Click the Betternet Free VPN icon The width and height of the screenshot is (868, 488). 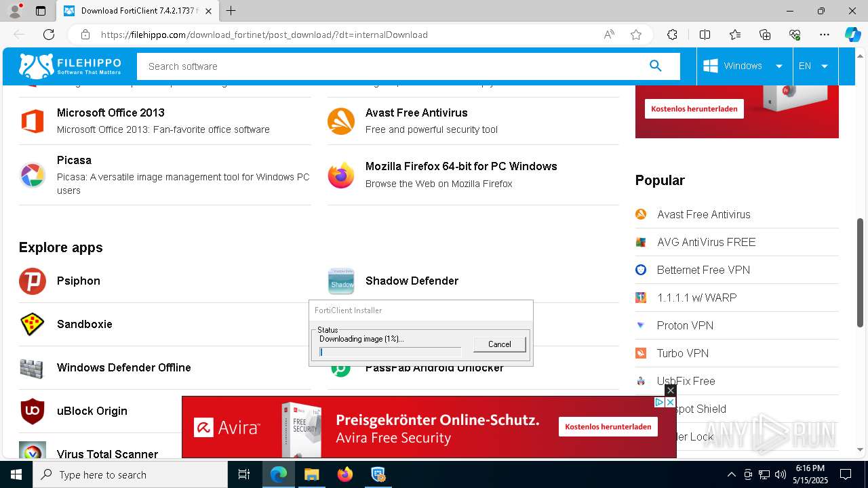pyautogui.click(x=641, y=270)
